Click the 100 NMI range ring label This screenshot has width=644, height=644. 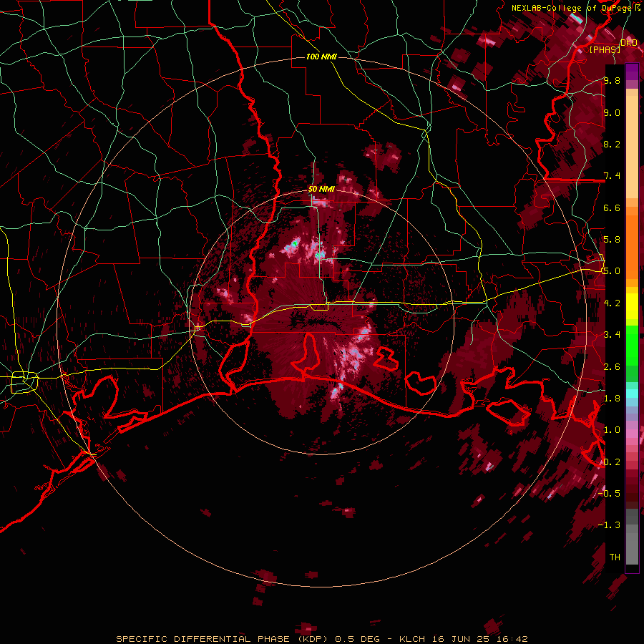tap(321, 57)
